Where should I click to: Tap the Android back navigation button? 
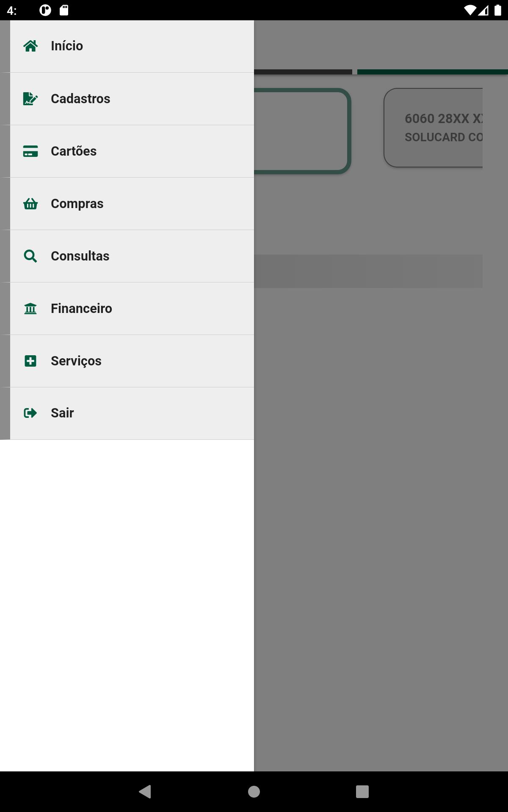pyautogui.click(x=145, y=791)
